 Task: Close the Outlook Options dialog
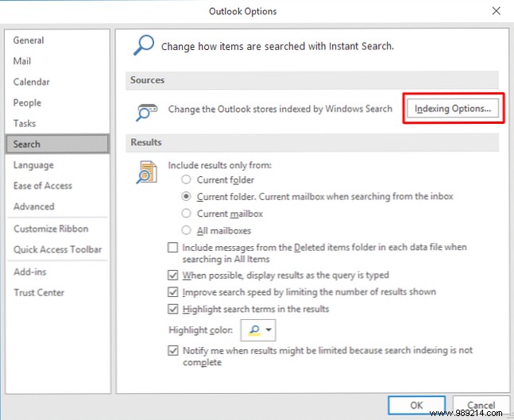(497, 11)
